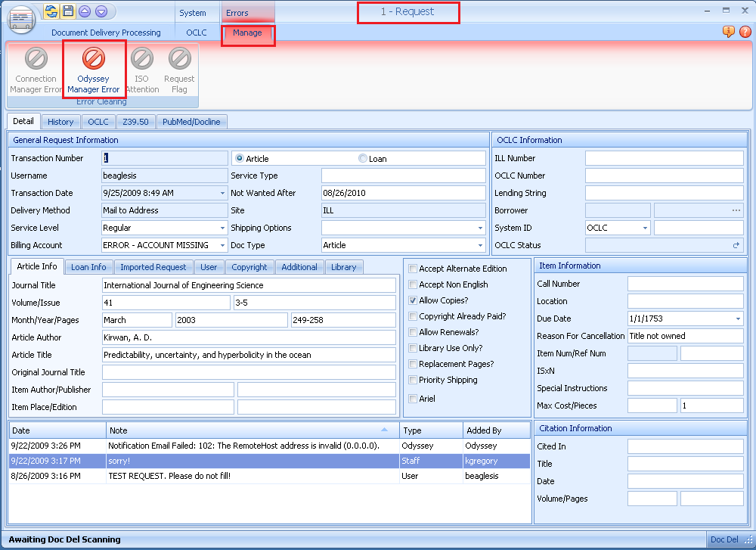Image resolution: width=756 pixels, height=550 pixels.
Task: Open the Service Level dropdown
Action: tap(222, 228)
